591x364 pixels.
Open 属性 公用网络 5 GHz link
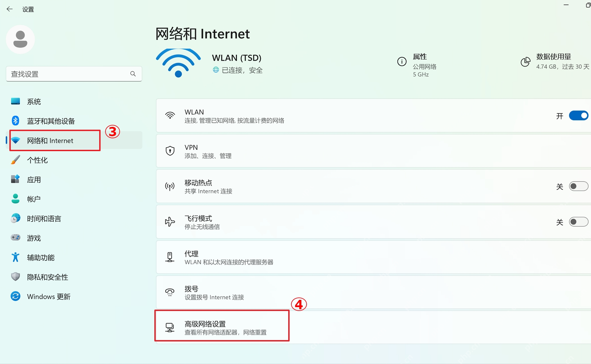[417, 65]
